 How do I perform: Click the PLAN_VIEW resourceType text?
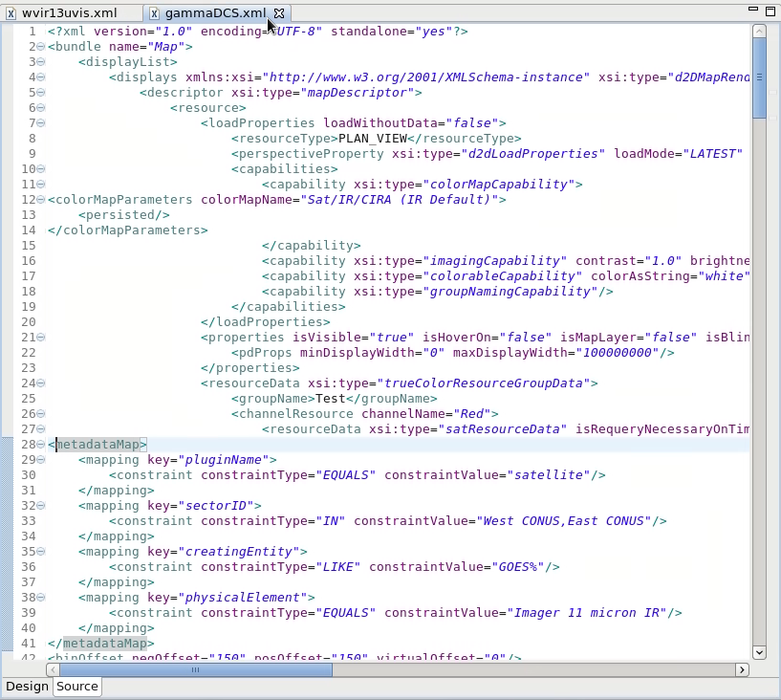tap(373, 139)
